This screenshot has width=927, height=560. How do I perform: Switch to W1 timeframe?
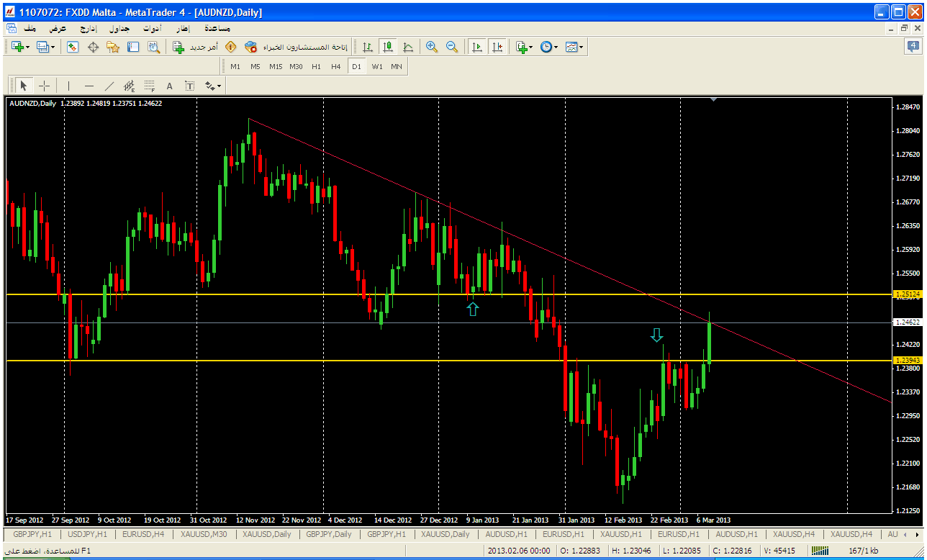pyautogui.click(x=377, y=66)
